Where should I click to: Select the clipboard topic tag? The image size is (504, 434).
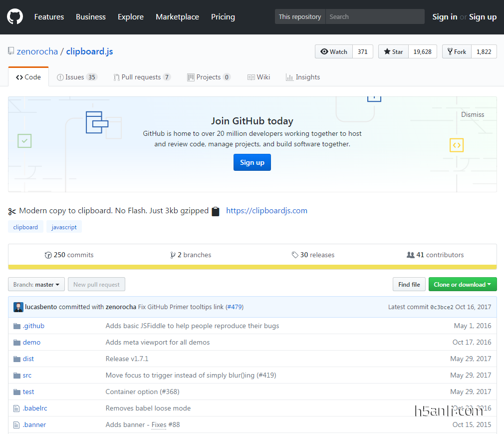[25, 227]
